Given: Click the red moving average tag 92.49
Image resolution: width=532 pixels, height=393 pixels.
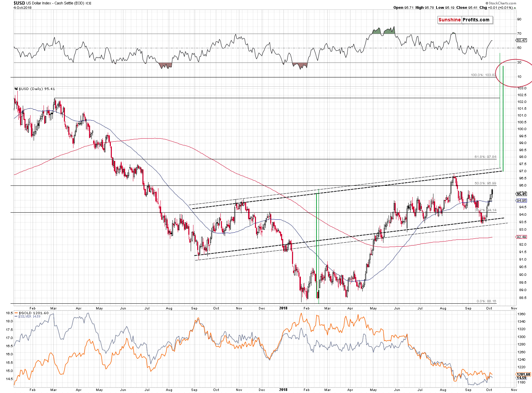Looking at the screenshot, I should [521, 237].
